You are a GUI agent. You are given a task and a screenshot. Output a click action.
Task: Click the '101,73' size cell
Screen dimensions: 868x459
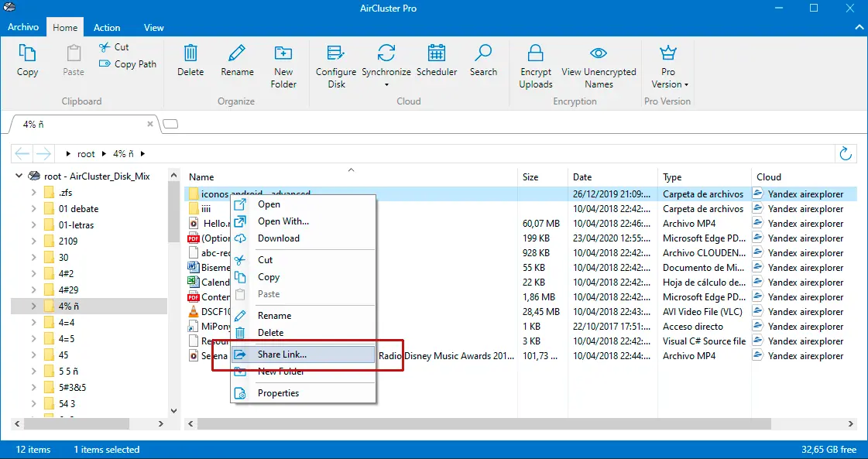point(540,356)
